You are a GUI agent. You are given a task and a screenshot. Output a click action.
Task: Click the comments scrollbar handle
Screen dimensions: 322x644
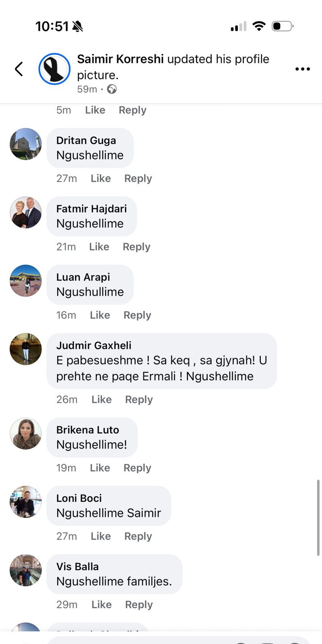[318, 517]
